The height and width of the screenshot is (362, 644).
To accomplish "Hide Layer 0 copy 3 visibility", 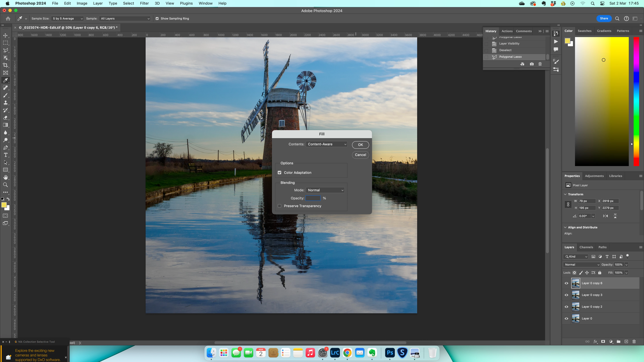I will point(566,295).
